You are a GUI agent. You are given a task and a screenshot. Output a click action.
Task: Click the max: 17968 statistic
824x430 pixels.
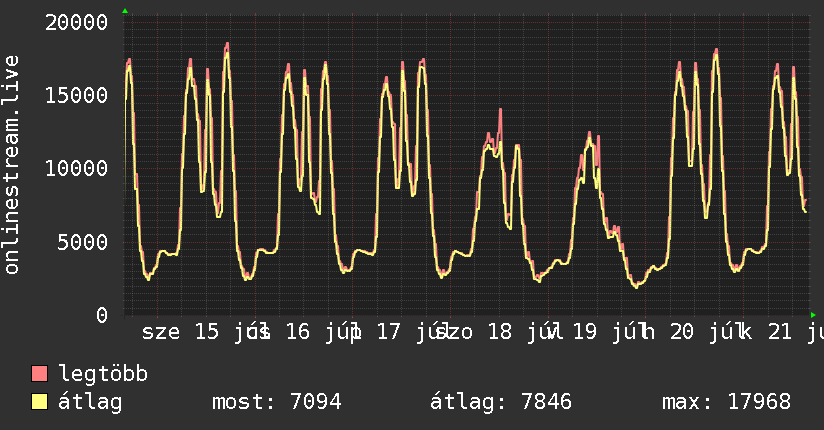pos(726,402)
